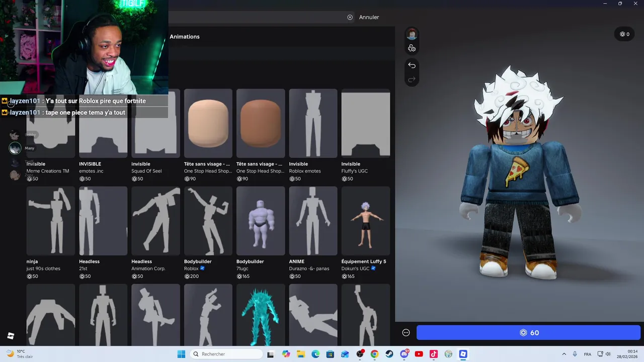
Task: Click the 'Squad Of Seel' creator name
Action: [147, 171]
